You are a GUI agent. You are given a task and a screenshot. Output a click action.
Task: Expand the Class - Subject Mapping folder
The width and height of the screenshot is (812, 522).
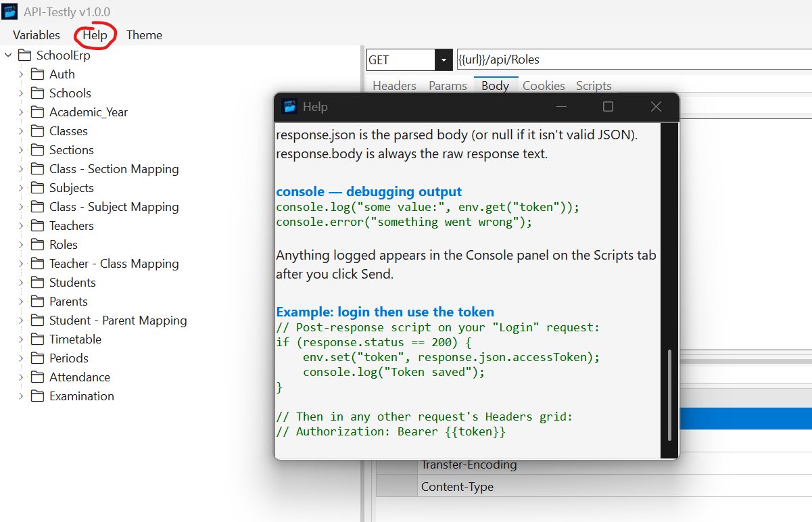tap(21, 207)
